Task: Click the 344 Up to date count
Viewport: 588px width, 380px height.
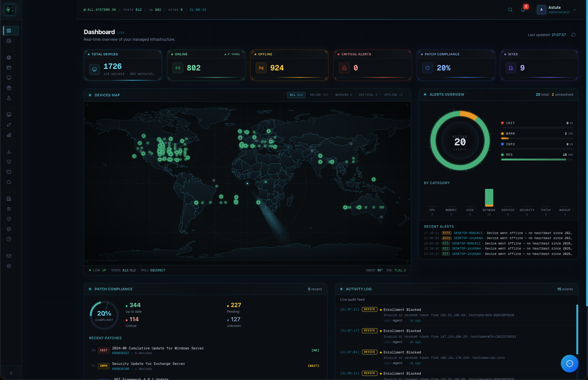Action: (x=135, y=305)
